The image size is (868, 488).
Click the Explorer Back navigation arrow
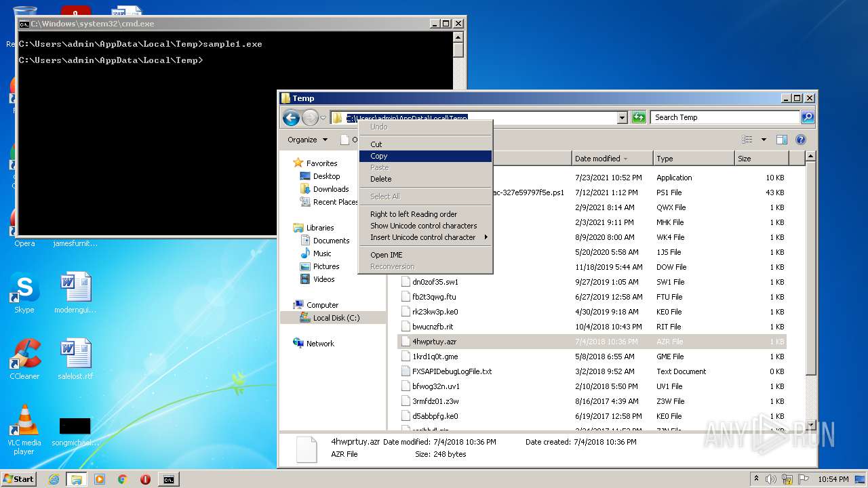(x=291, y=118)
